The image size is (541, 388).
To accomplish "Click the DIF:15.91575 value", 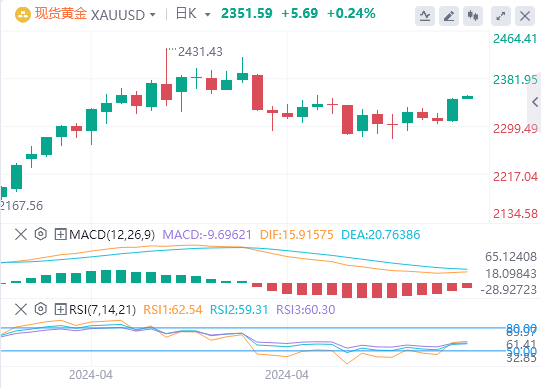I will [x=297, y=235].
